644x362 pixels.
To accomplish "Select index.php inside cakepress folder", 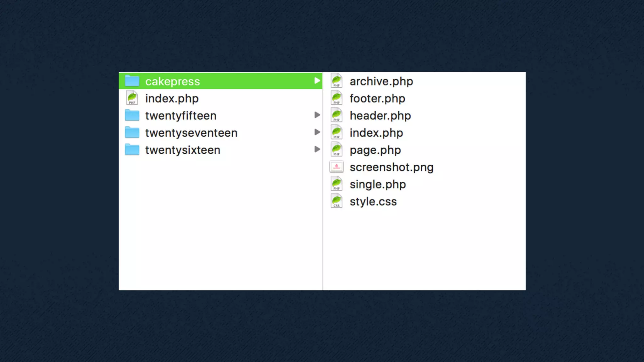I will point(376,133).
